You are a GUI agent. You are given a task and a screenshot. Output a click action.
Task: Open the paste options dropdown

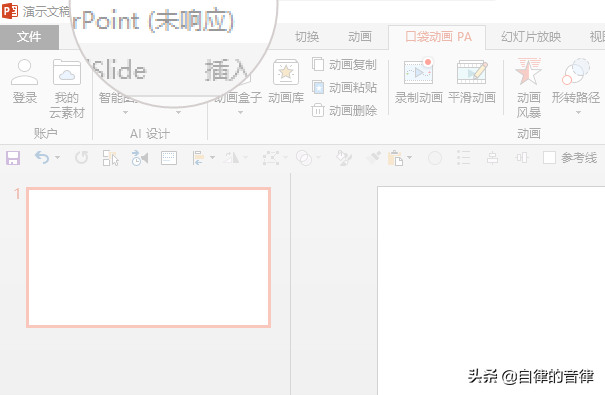click(409, 158)
